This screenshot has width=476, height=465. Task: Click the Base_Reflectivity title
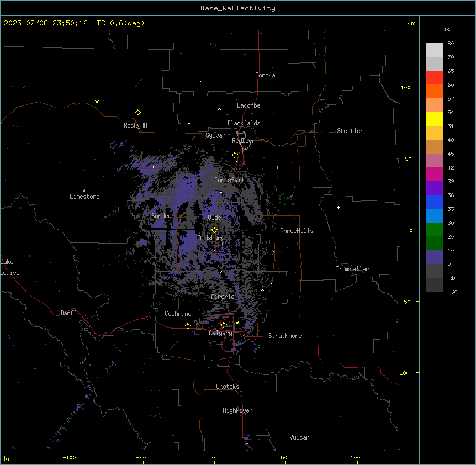(x=238, y=8)
